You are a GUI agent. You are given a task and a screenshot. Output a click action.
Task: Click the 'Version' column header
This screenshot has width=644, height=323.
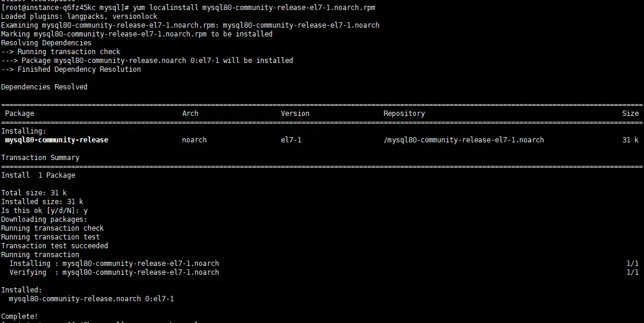coord(295,113)
